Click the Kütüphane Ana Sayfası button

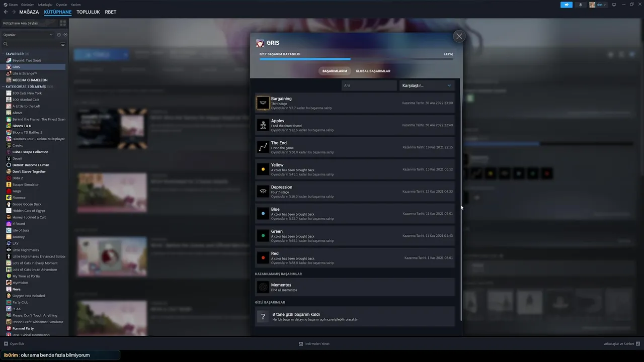29,23
